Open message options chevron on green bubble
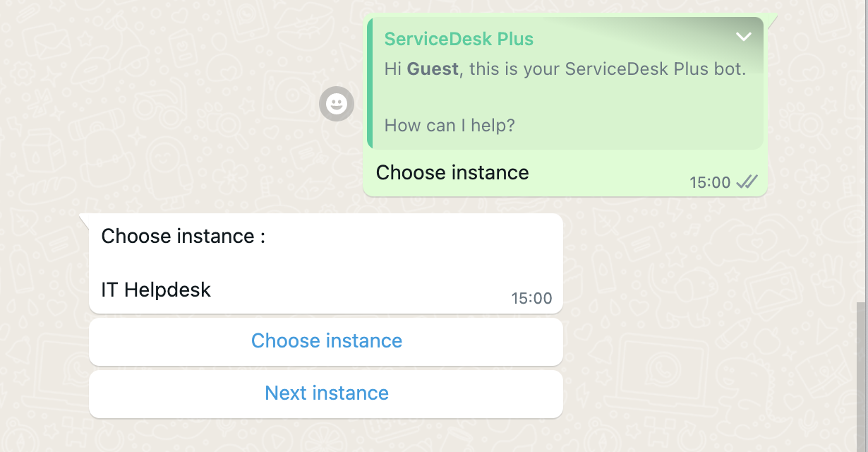 (x=743, y=37)
